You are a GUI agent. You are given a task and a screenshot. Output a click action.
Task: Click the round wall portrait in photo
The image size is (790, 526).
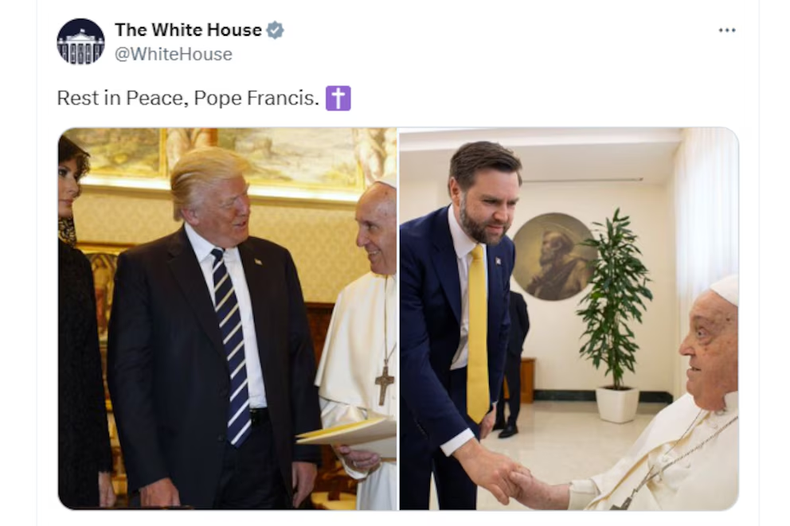pyautogui.click(x=553, y=256)
